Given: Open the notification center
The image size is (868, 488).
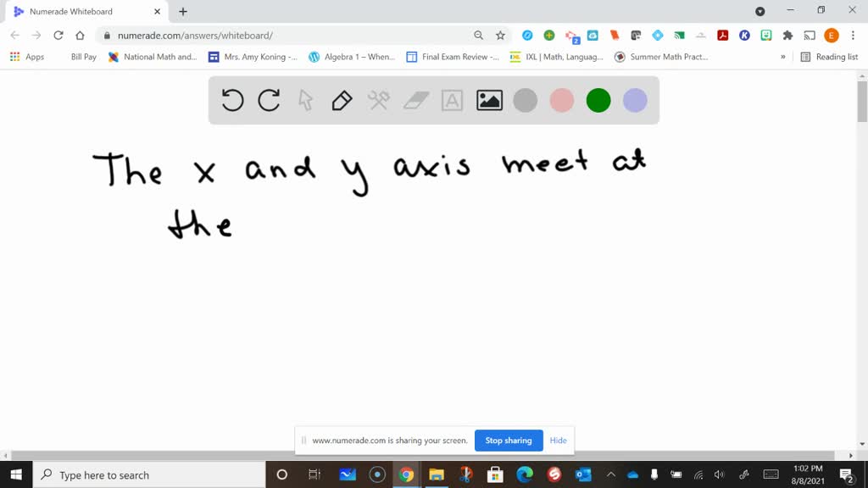Looking at the screenshot, I should point(847,474).
